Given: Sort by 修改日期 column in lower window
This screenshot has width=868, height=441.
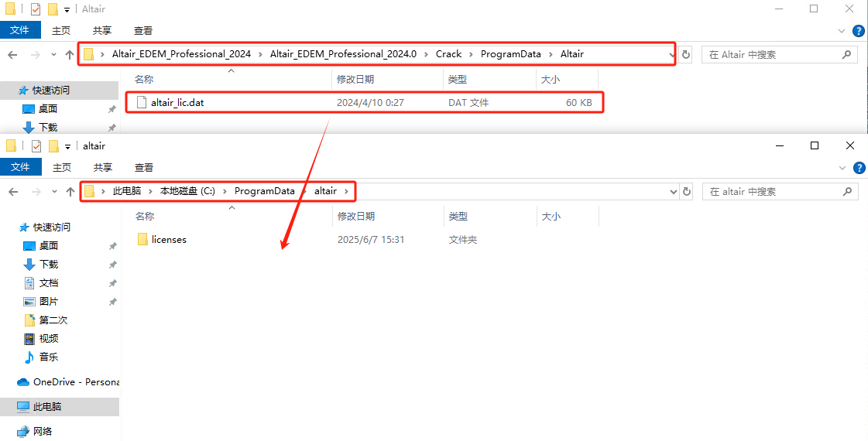Looking at the screenshot, I should (356, 217).
